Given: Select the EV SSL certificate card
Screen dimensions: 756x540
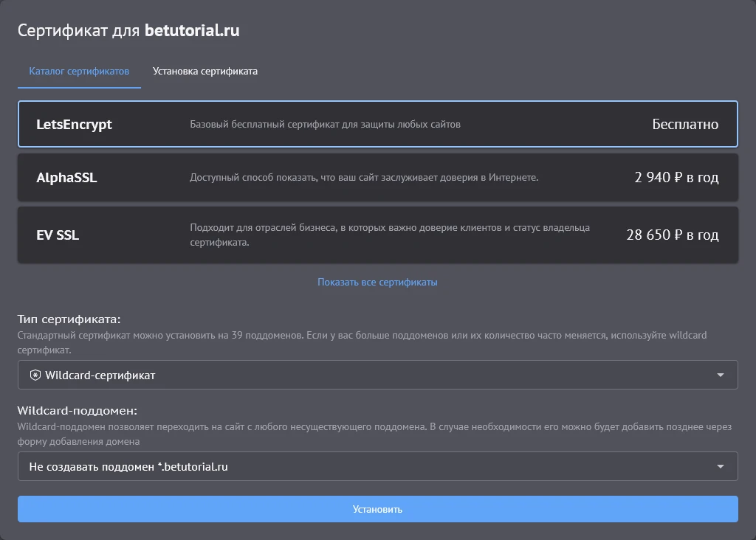Looking at the screenshot, I should (378, 234).
